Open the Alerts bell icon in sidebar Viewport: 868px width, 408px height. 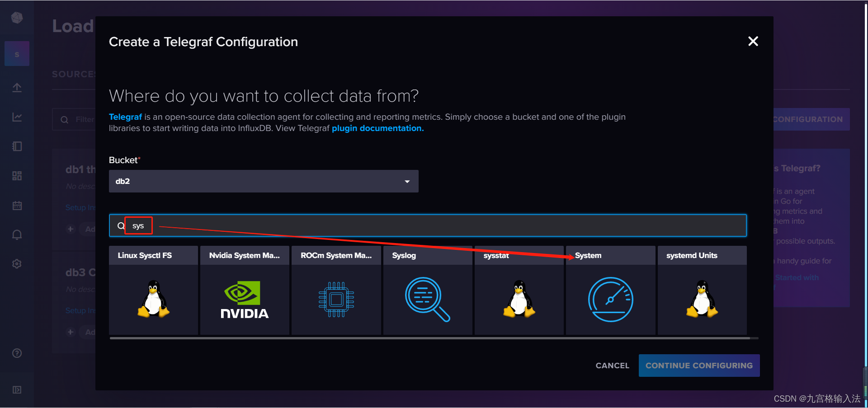pos(17,235)
